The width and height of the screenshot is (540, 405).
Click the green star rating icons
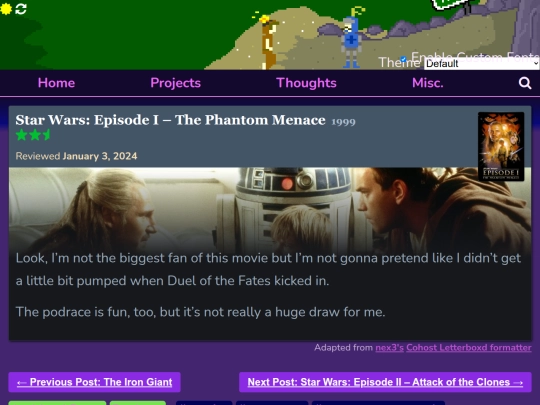(x=33, y=135)
